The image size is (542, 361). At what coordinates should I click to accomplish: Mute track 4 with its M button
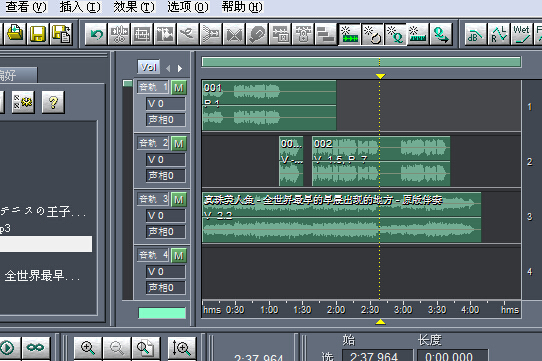[x=179, y=256]
